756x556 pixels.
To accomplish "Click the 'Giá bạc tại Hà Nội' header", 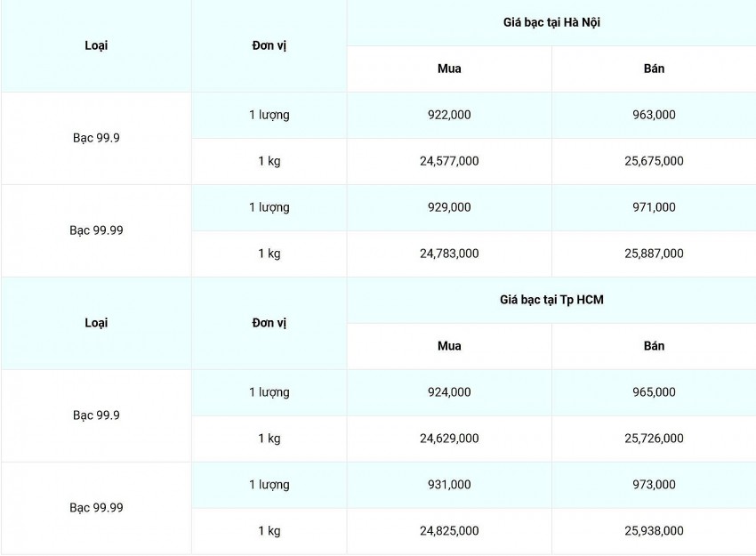I will point(551,22).
